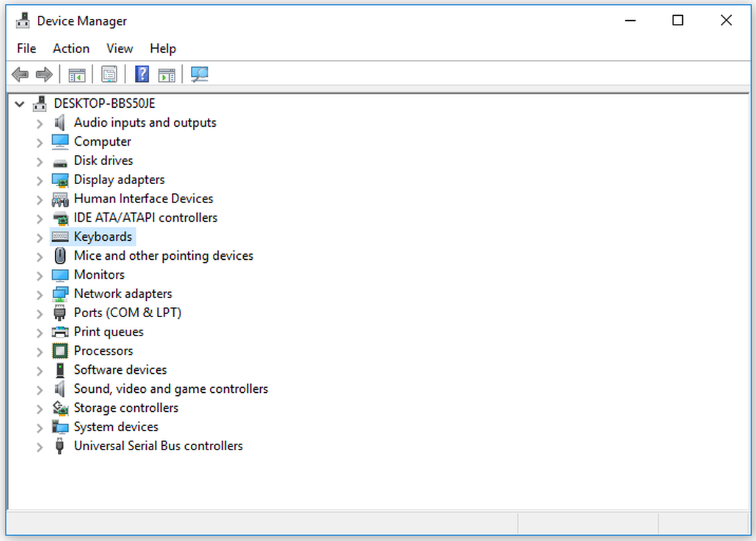
Task: Expand the System devices chevron
Action: pos(40,427)
